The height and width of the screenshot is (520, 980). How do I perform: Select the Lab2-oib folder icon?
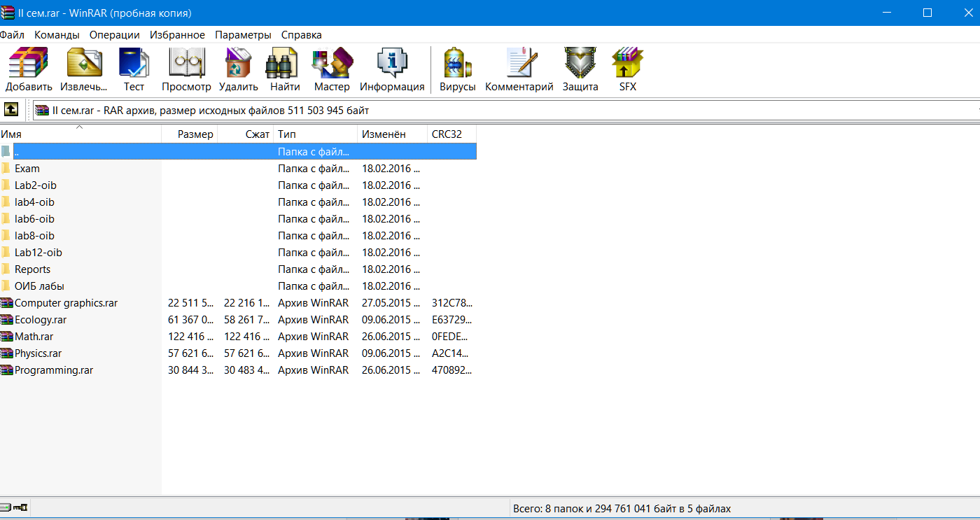click(x=6, y=185)
